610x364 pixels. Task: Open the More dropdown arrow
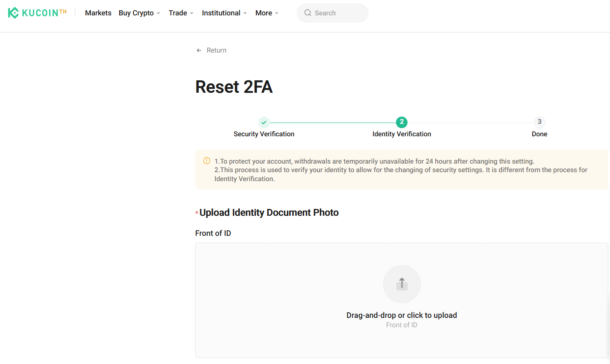pos(277,13)
